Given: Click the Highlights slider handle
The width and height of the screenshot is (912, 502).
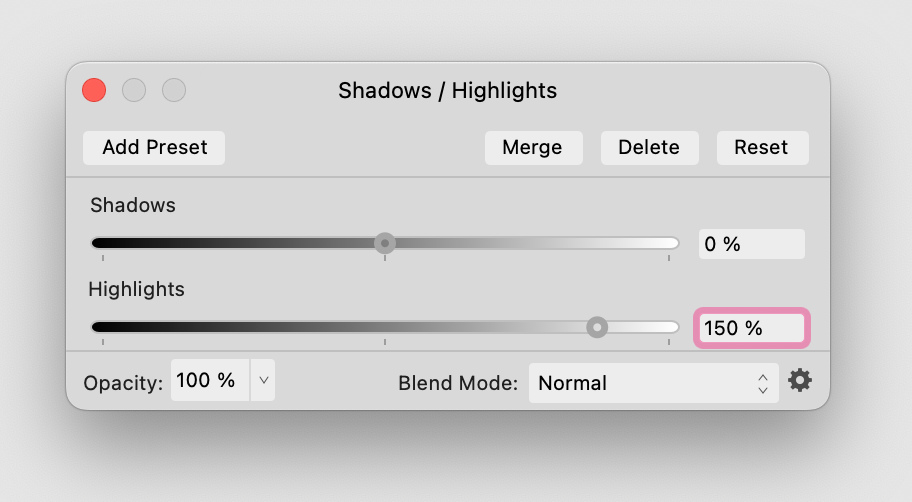Looking at the screenshot, I should (x=597, y=327).
